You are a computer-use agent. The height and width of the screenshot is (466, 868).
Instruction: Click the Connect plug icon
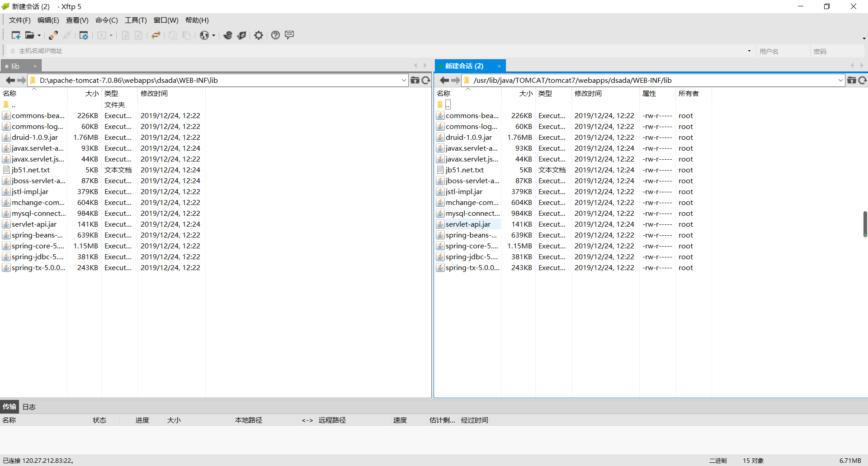(53, 35)
